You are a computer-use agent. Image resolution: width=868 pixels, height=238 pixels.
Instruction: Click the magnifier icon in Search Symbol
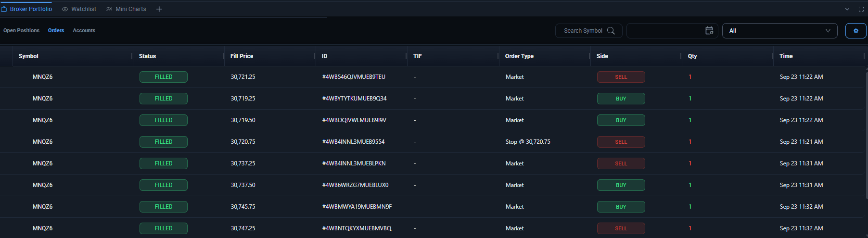tap(611, 31)
